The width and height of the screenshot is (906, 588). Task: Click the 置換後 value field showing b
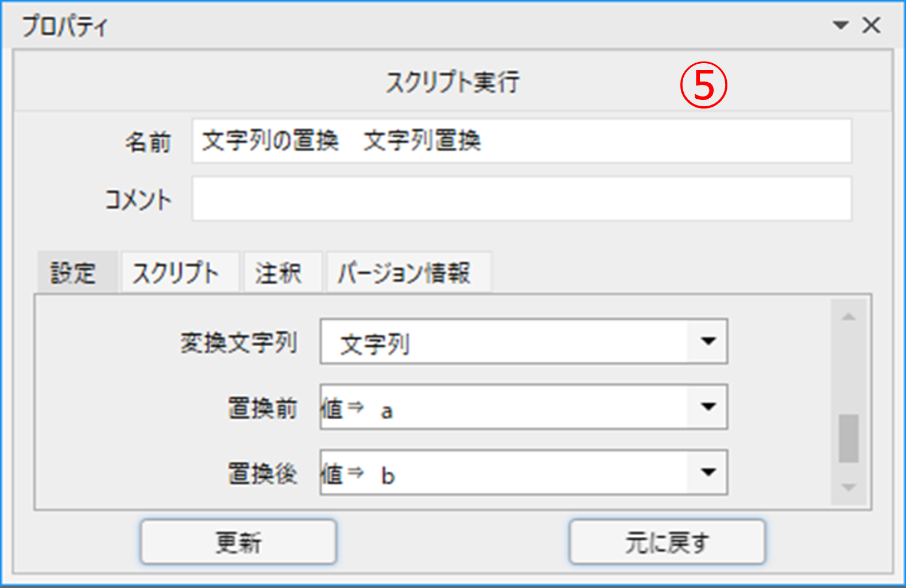[x=504, y=472]
